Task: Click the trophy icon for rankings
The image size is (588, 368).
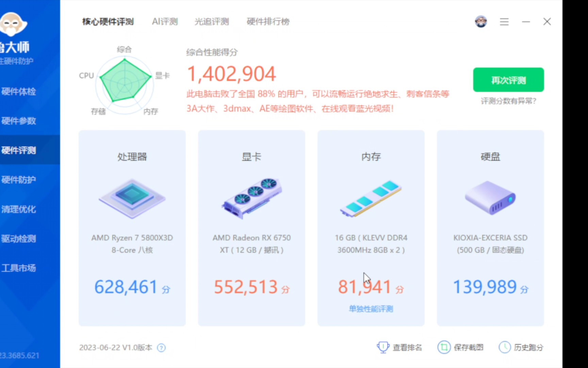Action: 383,347
